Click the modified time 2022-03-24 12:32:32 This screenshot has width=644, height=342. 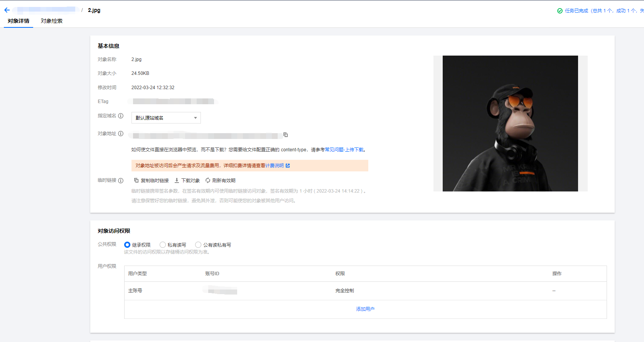153,88
